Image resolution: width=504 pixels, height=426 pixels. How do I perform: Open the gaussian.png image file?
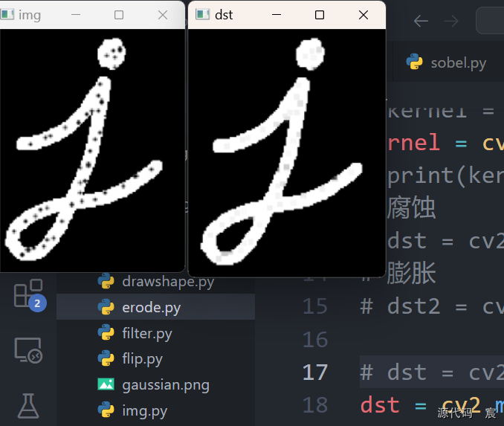pos(166,385)
